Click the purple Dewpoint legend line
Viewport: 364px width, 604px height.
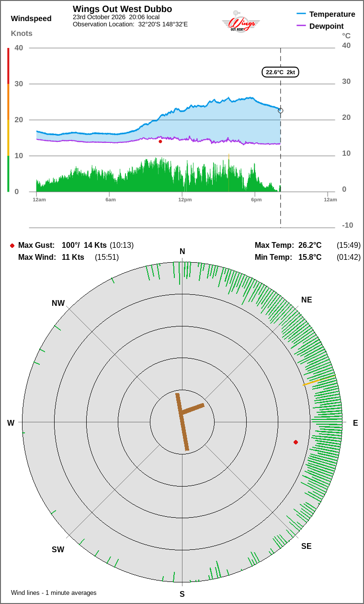pos(301,25)
